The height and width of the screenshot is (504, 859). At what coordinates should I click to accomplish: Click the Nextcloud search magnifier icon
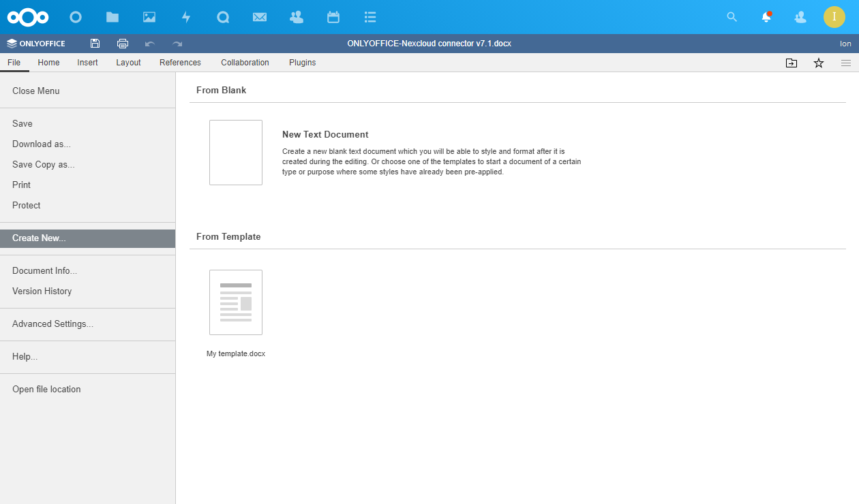coord(732,17)
